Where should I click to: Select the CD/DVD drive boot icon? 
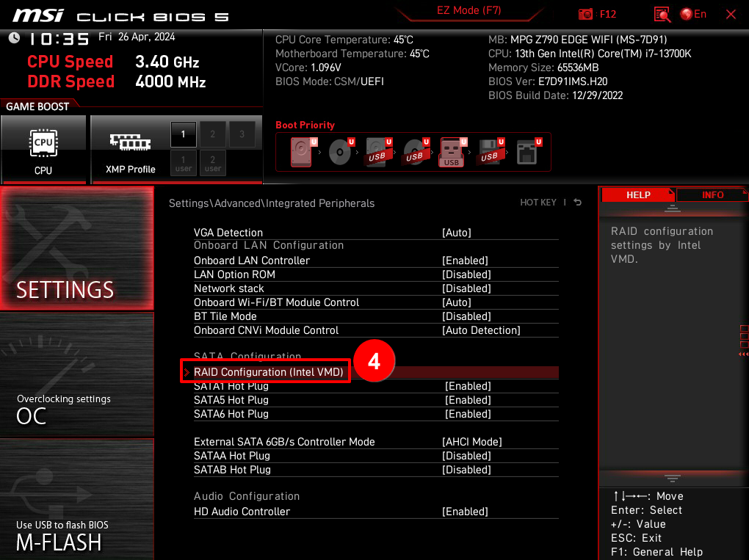click(339, 150)
